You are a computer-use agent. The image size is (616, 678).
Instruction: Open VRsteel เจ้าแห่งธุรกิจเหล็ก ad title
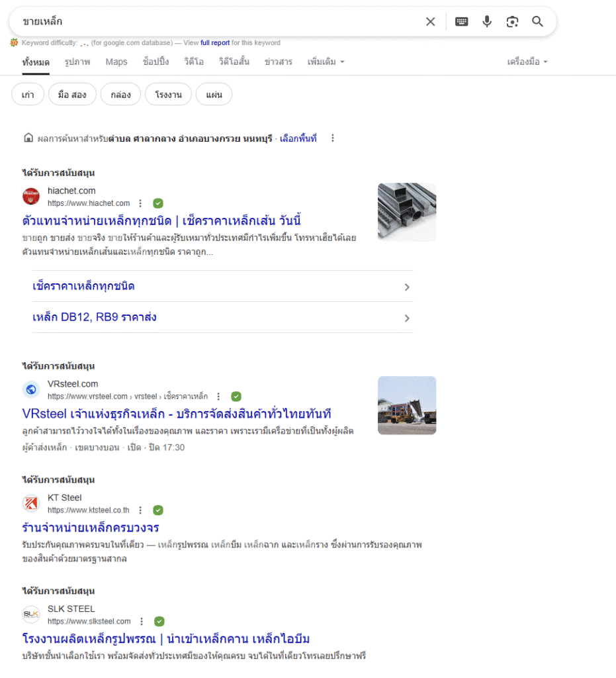(x=177, y=414)
